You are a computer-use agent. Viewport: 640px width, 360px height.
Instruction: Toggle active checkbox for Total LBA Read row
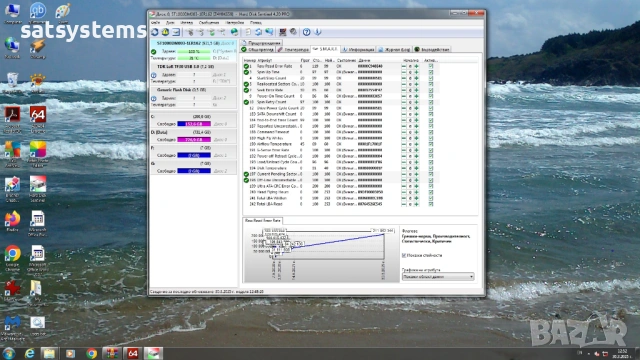[x=431, y=204]
